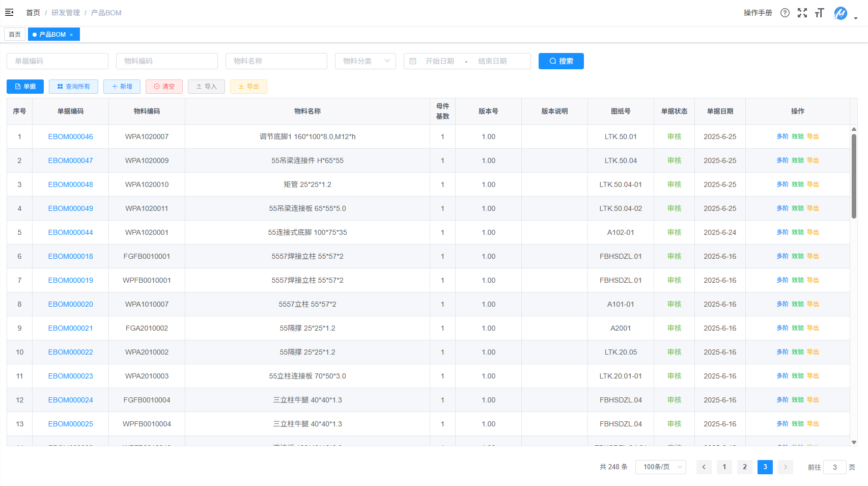Click the 搜索 button
868x486 pixels.
point(561,61)
